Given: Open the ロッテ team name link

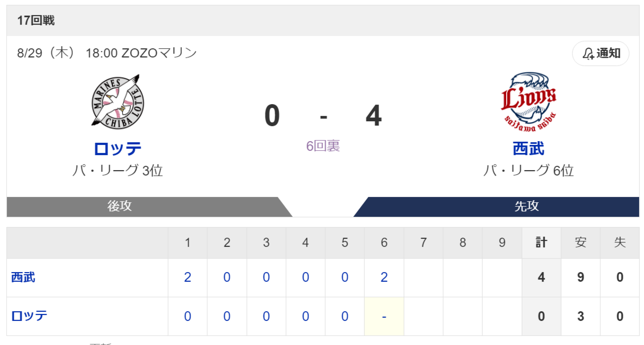Looking at the screenshot, I should (117, 149).
